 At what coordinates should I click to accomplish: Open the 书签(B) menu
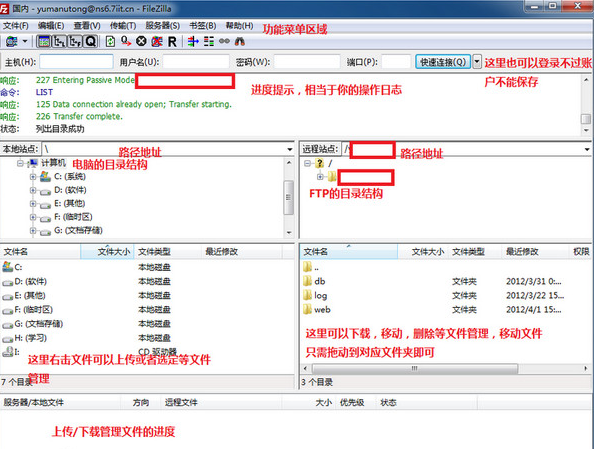point(203,26)
